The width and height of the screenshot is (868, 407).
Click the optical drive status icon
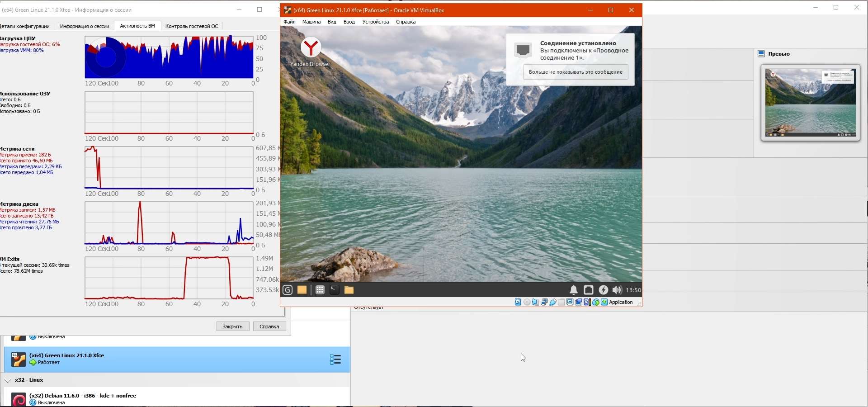click(527, 302)
